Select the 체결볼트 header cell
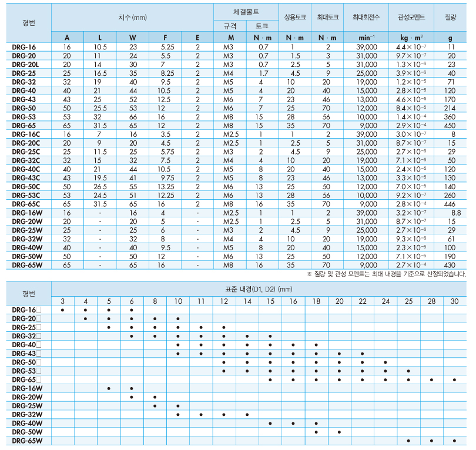 pos(246,12)
